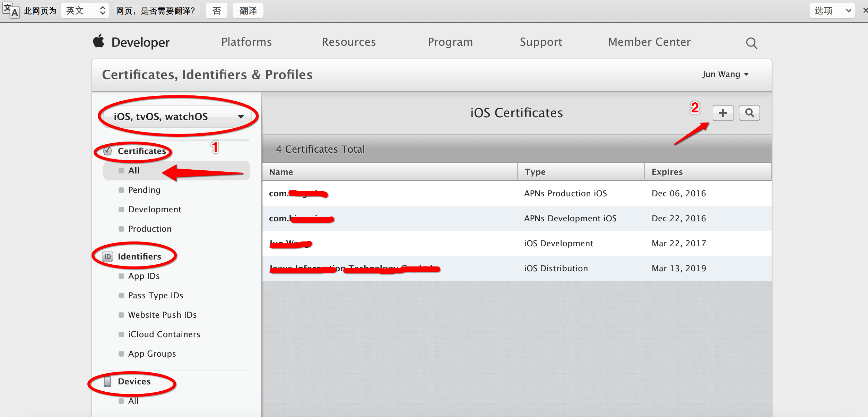Sort by the Expires column header

708,172
